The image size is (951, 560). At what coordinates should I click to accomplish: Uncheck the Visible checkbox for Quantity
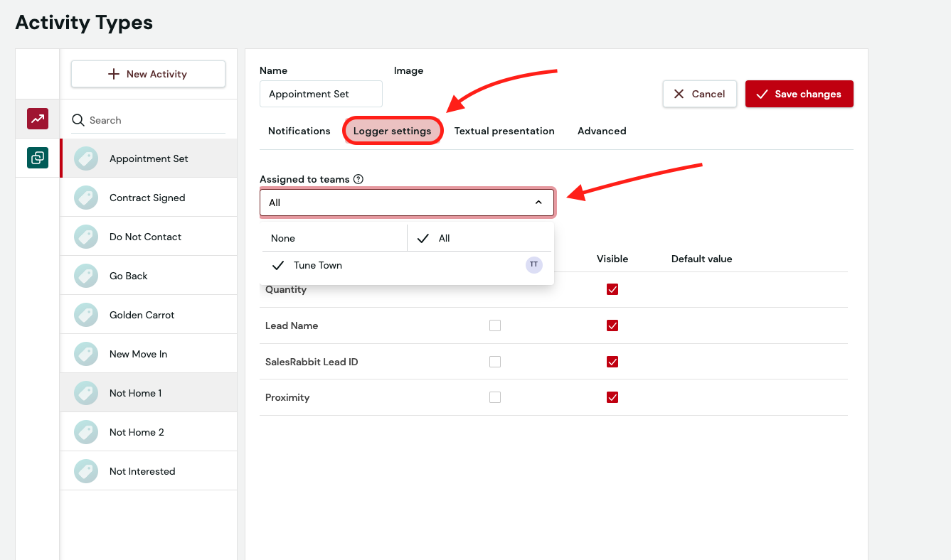(612, 289)
